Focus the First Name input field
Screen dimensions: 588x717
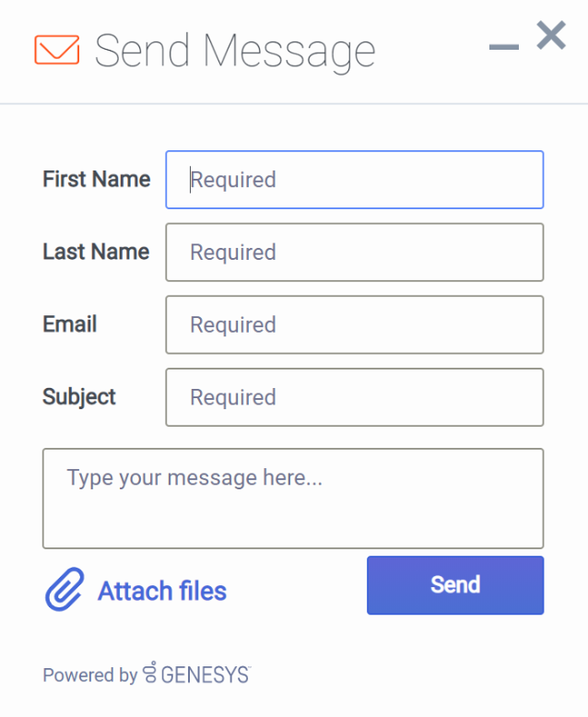point(355,180)
